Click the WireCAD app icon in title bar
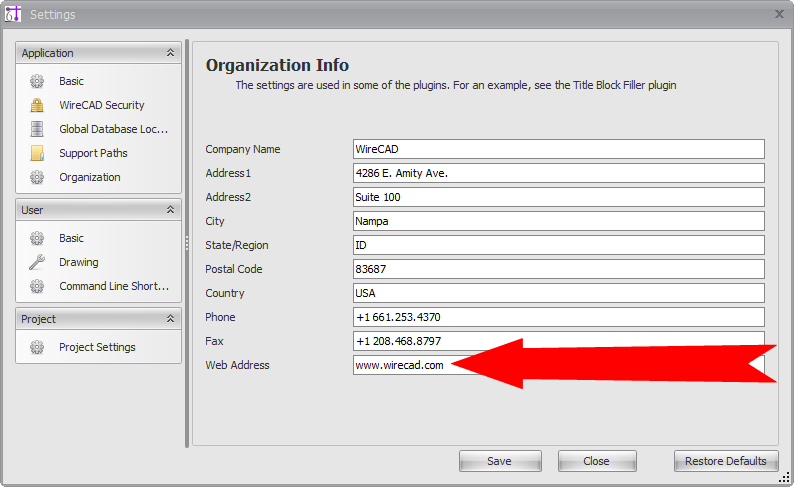Image resolution: width=794 pixels, height=487 pixels. point(13,14)
